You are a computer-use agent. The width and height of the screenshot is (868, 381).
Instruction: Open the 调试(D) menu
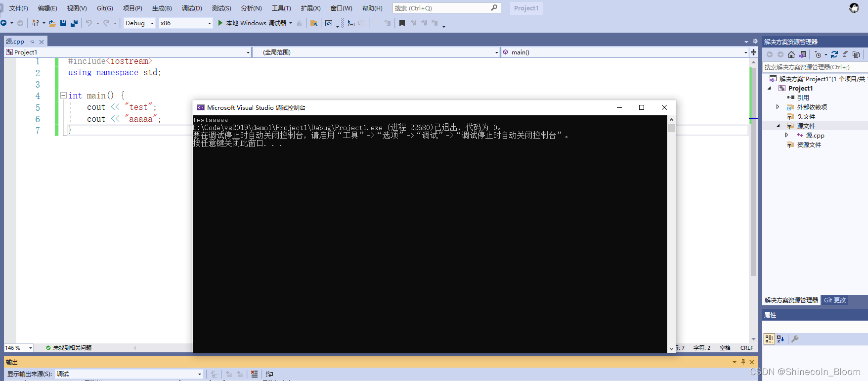coord(192,8)
